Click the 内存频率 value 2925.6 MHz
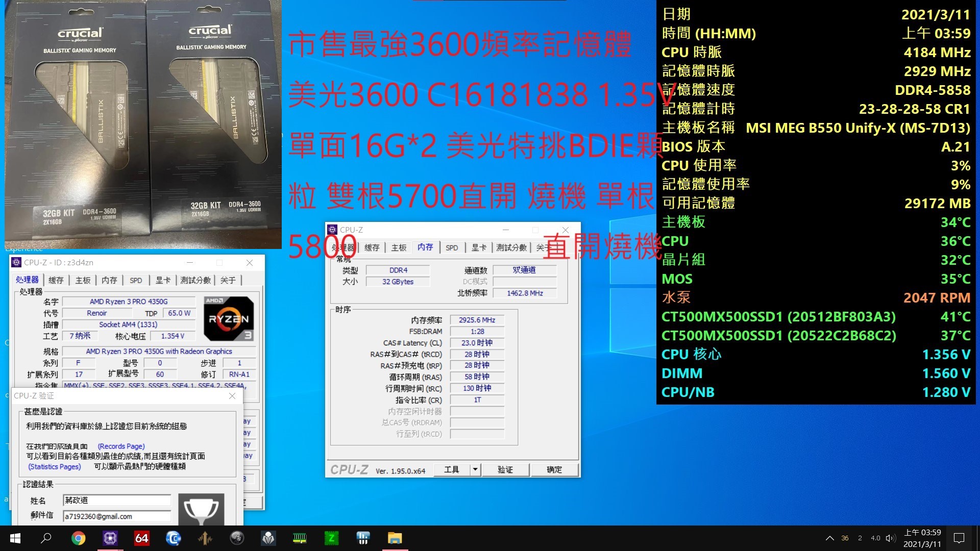980x551 pixels. [x=477, y=320]
